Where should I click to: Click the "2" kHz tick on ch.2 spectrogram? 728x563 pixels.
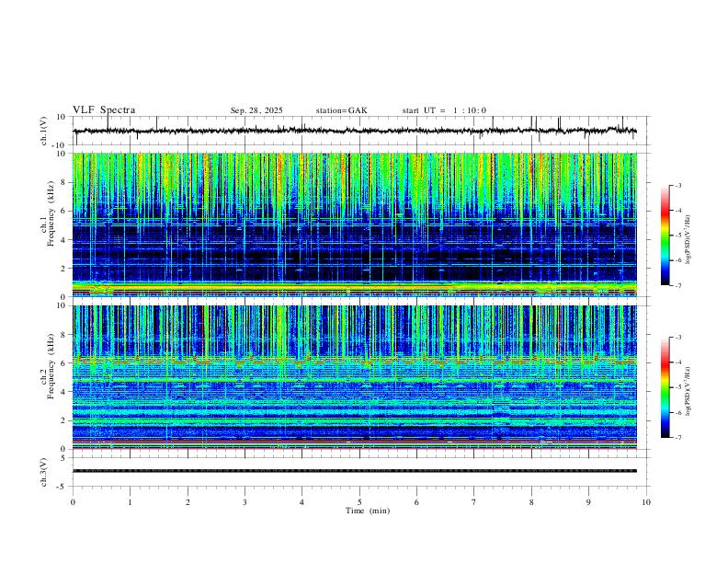tap(63, 420)
